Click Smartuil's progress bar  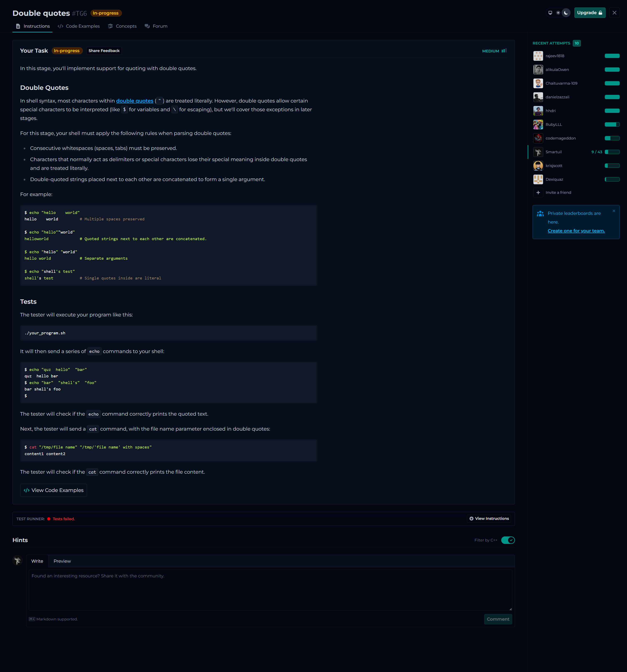pos(612,152)
